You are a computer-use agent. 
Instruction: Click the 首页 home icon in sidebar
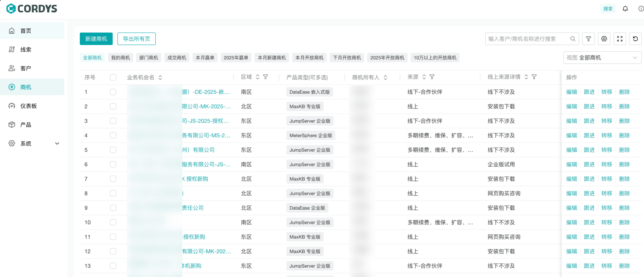coord(12,31)
